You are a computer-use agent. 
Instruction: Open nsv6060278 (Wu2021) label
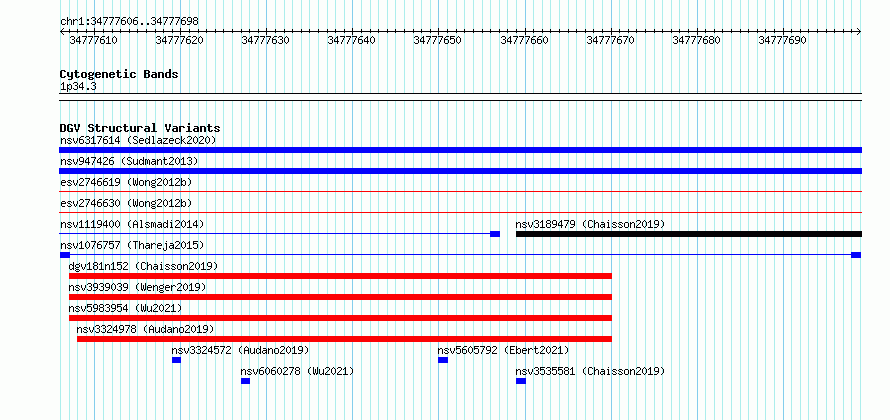point(297,371)
